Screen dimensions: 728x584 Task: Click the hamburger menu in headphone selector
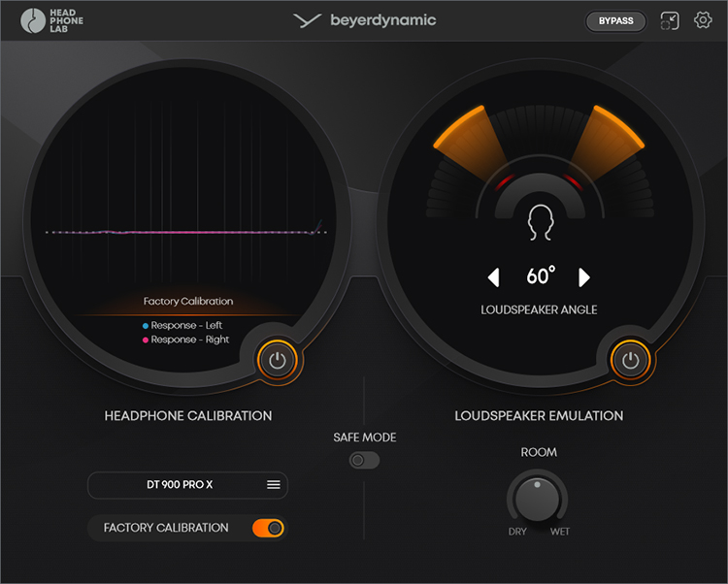(274, 484)
